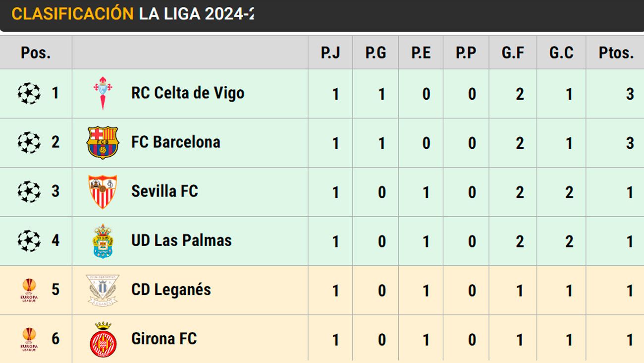The height and width of the screenshot is (363, 644).
Task: Click the RC Celta de Vigo crest
Action: pyautogui.click(x=103, y=93)
